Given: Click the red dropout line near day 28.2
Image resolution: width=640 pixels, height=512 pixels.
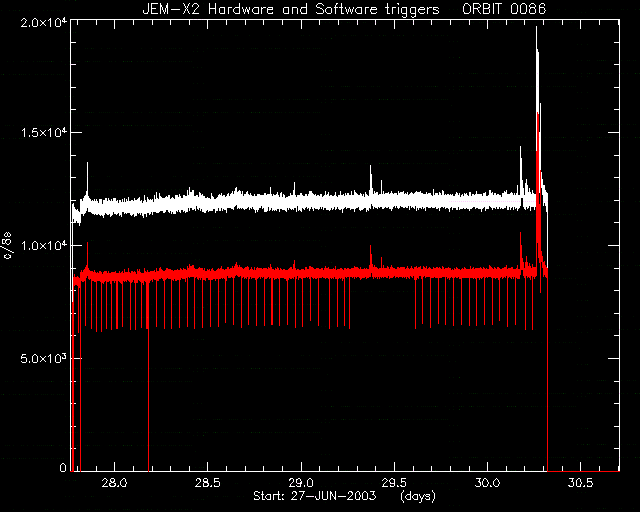Looking at the screenshot, I should coord(148,376).
